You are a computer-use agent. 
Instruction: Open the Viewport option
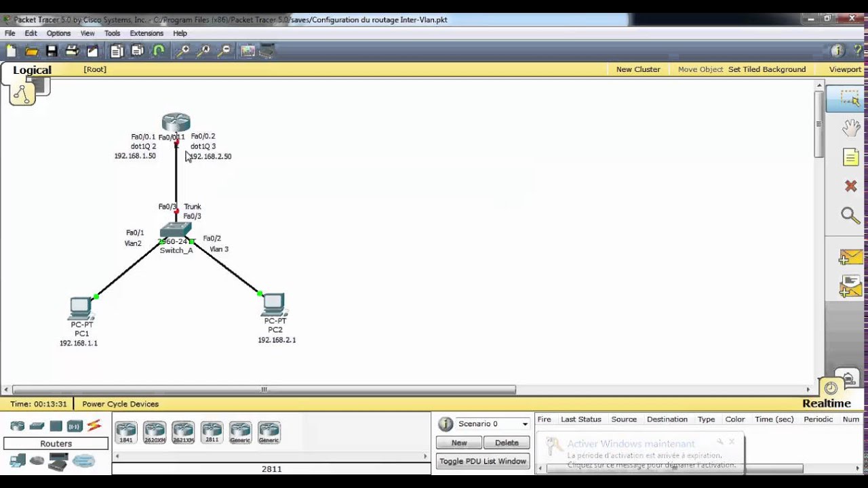coord(845,69)
